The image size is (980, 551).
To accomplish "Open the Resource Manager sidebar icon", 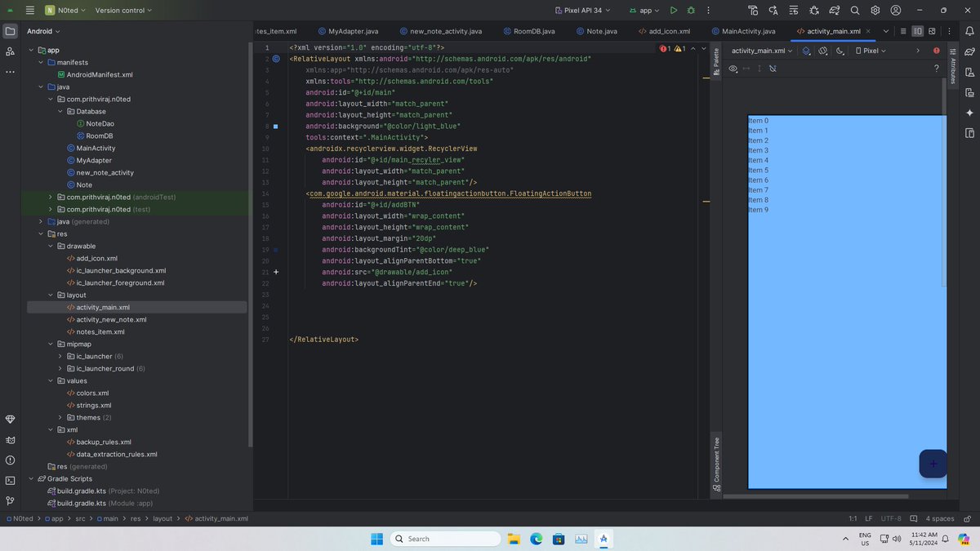I will (10, 51).
